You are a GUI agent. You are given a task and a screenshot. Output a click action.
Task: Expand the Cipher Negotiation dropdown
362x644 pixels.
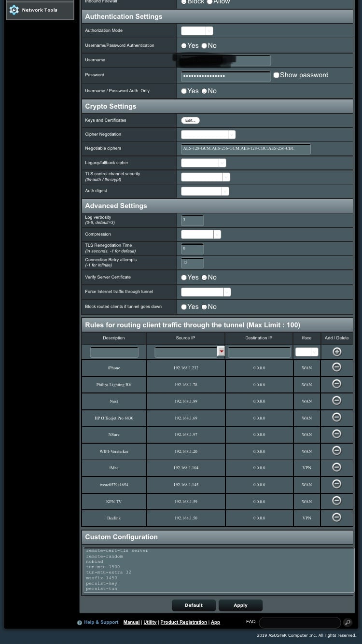click(208, 135)
